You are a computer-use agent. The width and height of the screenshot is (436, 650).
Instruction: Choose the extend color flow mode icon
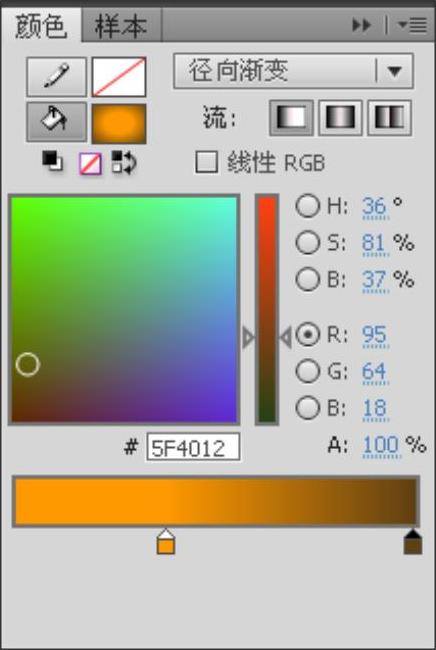(x=291, y=118)
